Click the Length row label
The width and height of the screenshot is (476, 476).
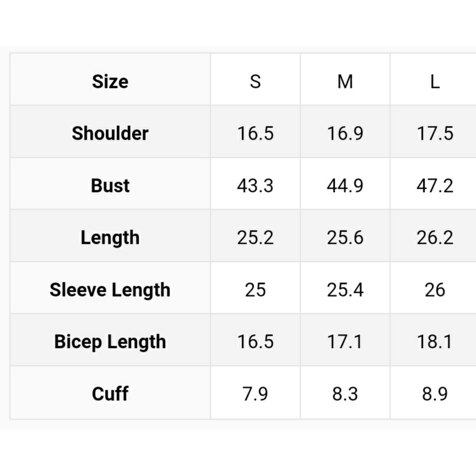coord(110,238)
